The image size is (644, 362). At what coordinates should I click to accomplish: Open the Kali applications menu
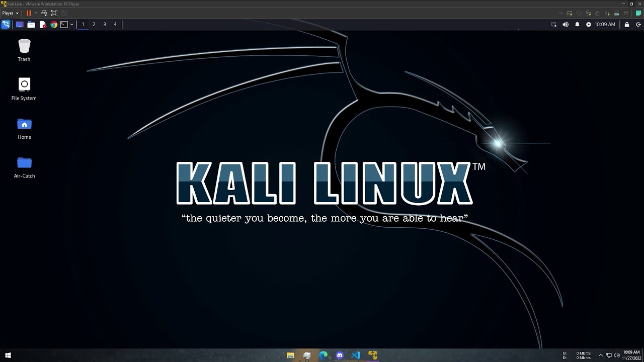coord(6,24)
